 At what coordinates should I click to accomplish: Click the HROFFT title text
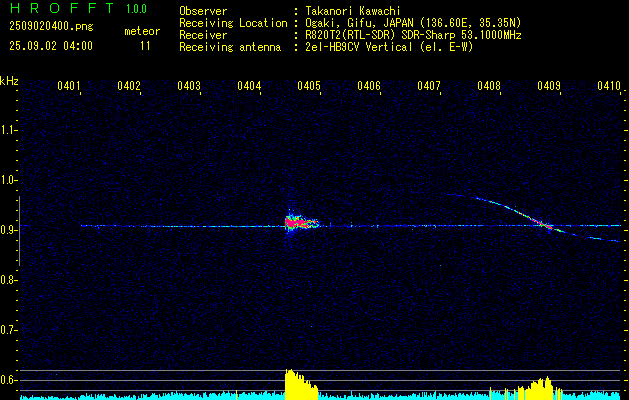[x=62, y=8]
